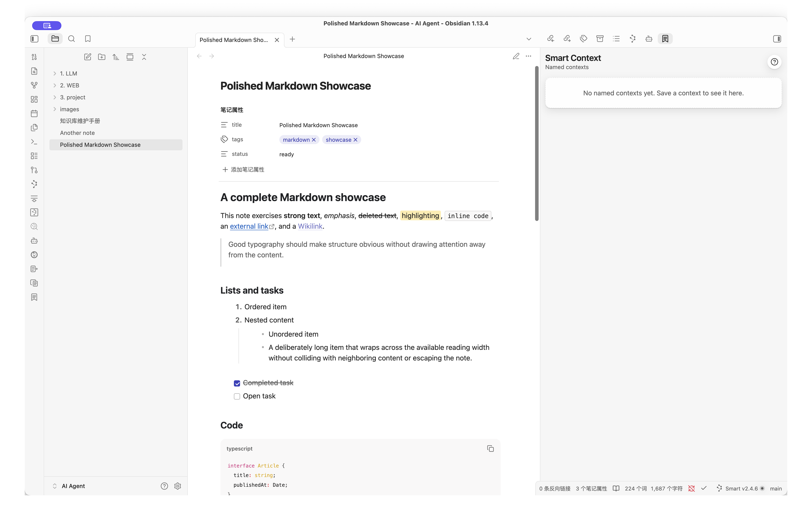The width and height of the screenshot is (812, 528).
Task: Open the file explorer tab
Action: 55,39
